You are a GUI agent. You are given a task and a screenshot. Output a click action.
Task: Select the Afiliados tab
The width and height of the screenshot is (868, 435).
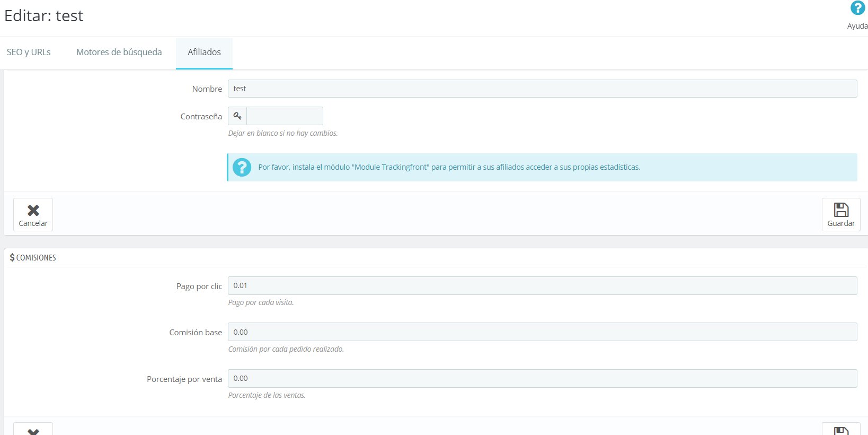click(x=204, y=53)
